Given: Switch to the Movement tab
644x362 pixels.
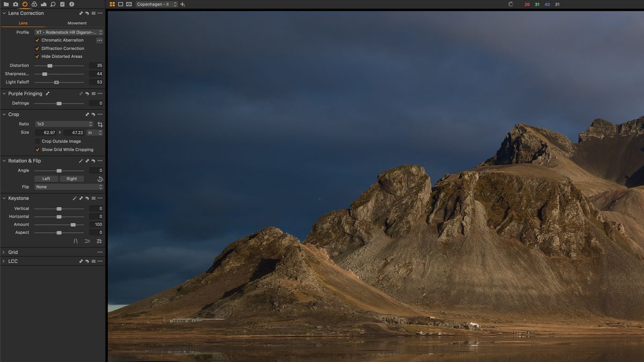Looking at the screenshot, I should point(77,23).
